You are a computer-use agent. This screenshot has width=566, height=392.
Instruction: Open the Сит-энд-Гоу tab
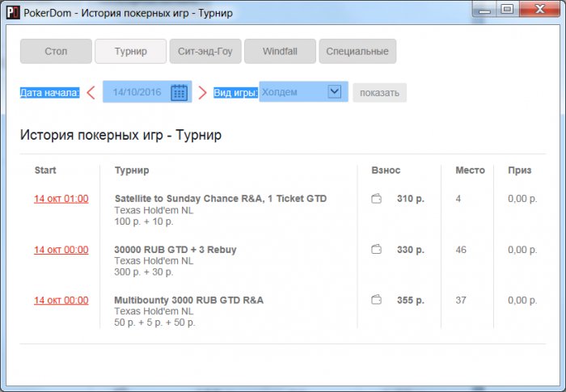coord(205,51)
